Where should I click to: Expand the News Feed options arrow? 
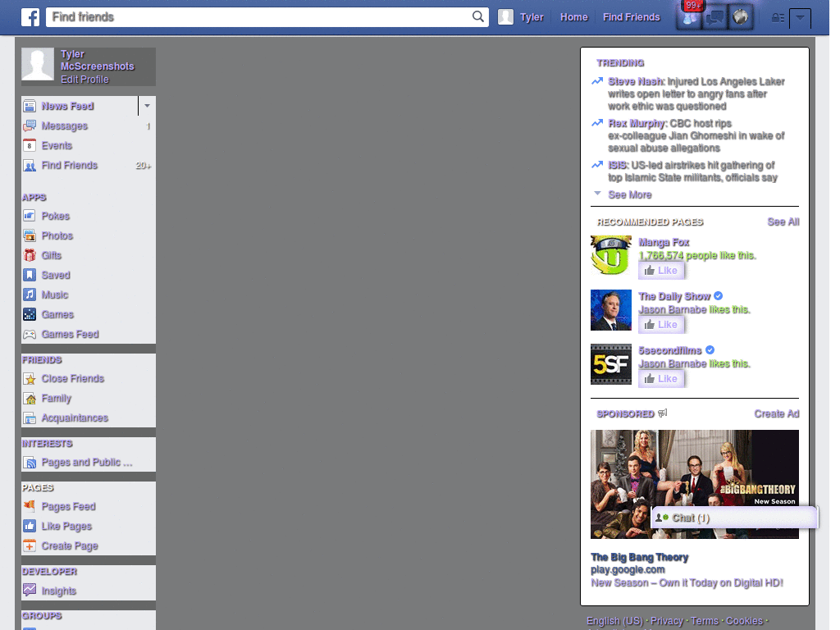pyautogui.click(x=147, y=106)
